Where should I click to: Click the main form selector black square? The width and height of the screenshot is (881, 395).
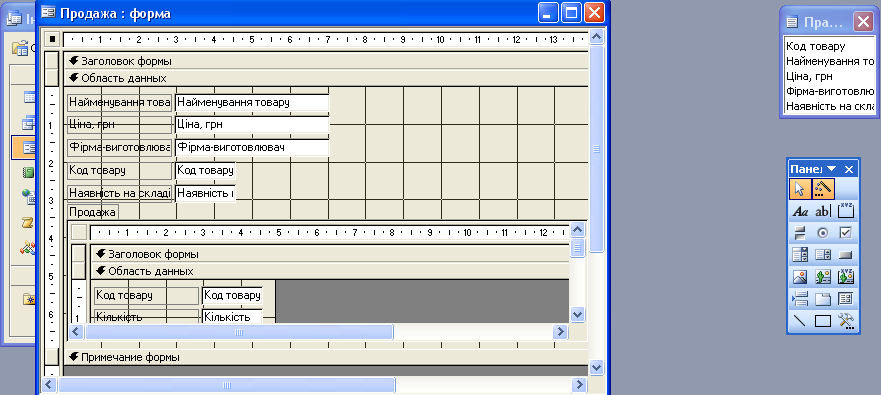click(x=52, y=39)
